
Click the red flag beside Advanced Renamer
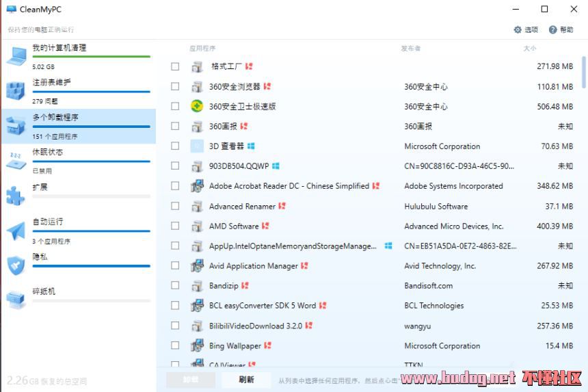click(282, 206)
